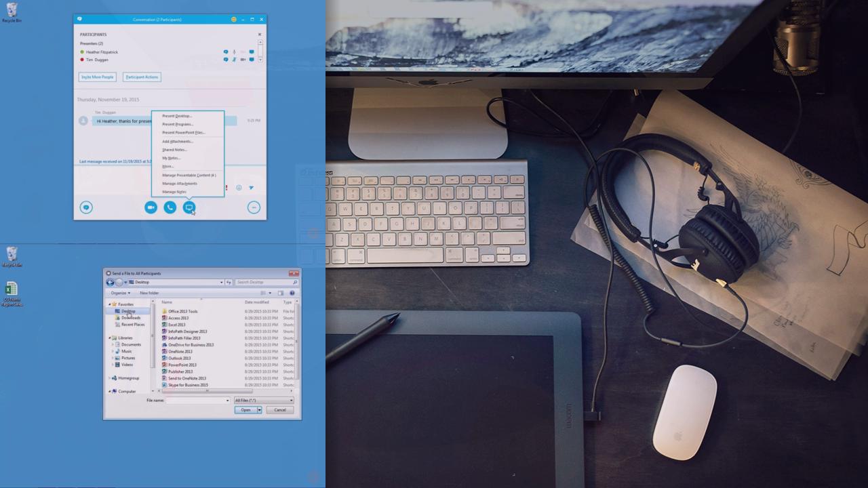Expand the Homegroup tree node
Viewport: 868px width, 488px height.
pyautogui.click(x=109, y=378)
